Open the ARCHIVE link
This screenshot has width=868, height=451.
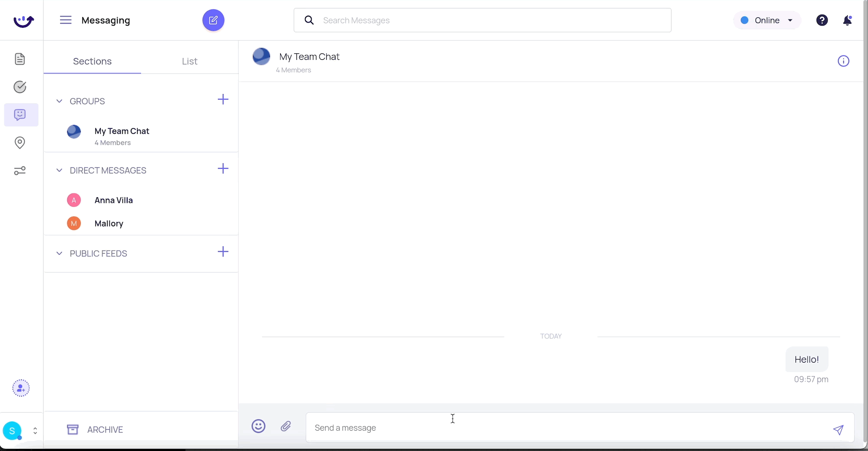[105, 429]
